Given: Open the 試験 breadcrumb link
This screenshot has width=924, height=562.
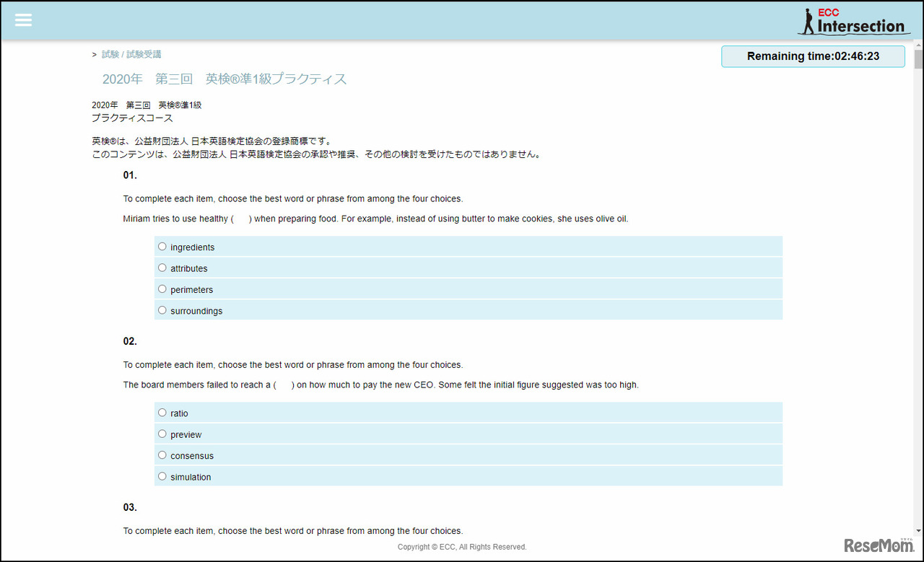Looking at the screenshot, I should pyautogui.click(x=110, y=54).
